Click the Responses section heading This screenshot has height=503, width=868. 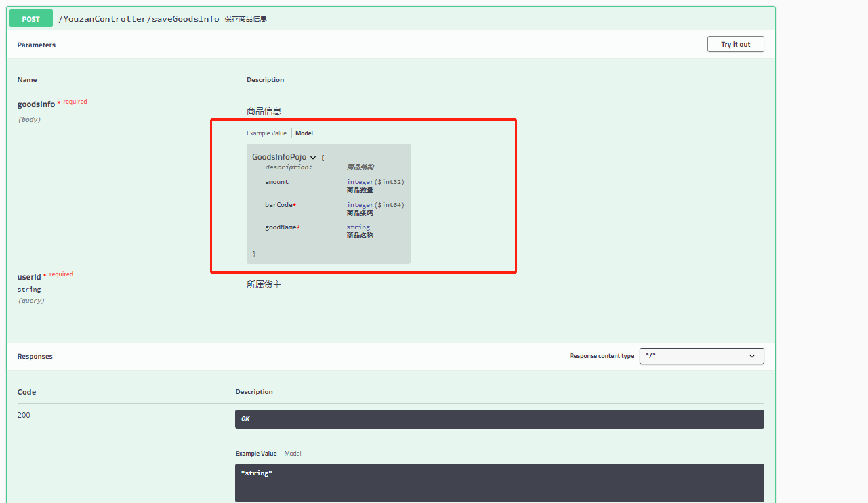click(x=35, y=356)
